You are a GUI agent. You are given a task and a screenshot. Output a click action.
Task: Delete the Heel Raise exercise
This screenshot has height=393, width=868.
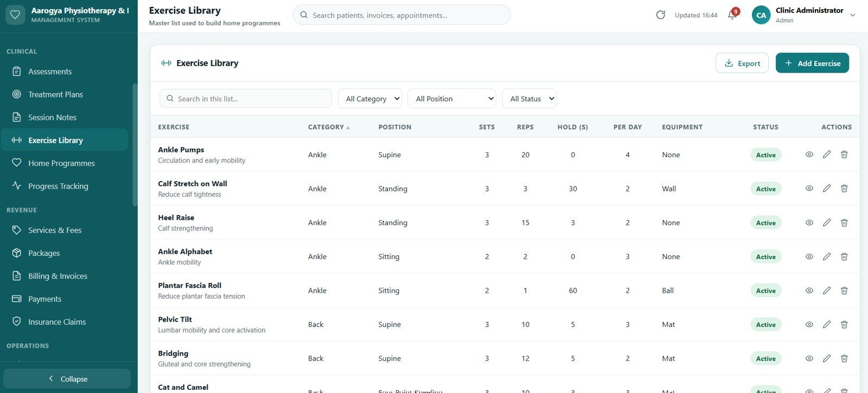tap(844, 223)
